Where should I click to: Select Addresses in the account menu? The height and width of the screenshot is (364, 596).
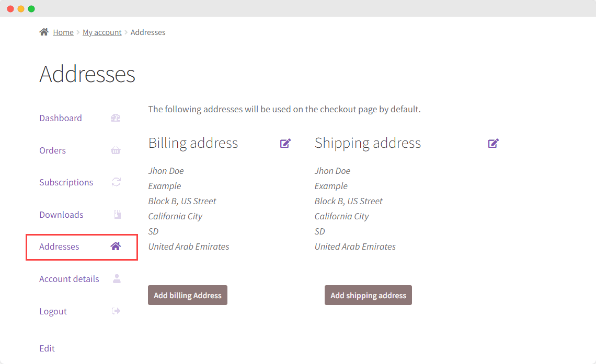[59, 246]
